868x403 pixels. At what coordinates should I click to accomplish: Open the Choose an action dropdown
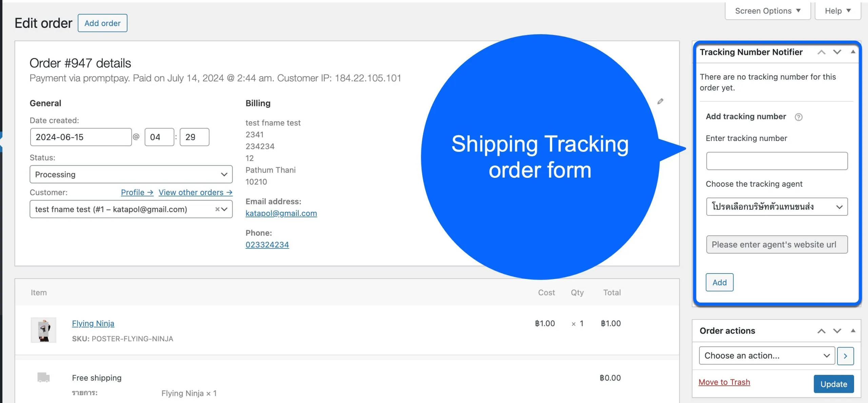pyautogui.click(x=767, y=356)
